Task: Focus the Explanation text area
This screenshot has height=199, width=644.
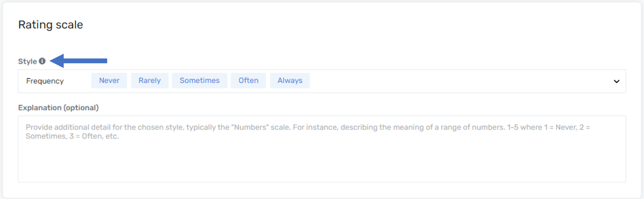Action: point(322,149)
